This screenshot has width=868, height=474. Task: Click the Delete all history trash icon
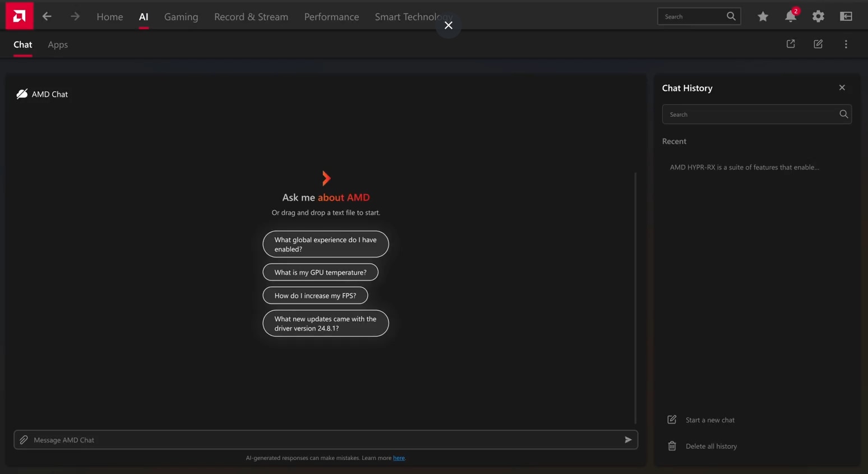[672, 446]
